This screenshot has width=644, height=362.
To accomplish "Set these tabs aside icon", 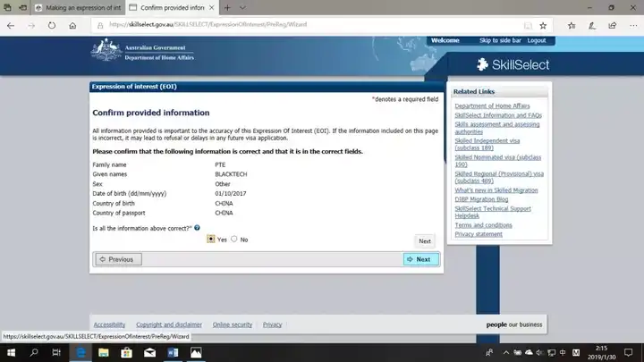I will tap(23, 7).
